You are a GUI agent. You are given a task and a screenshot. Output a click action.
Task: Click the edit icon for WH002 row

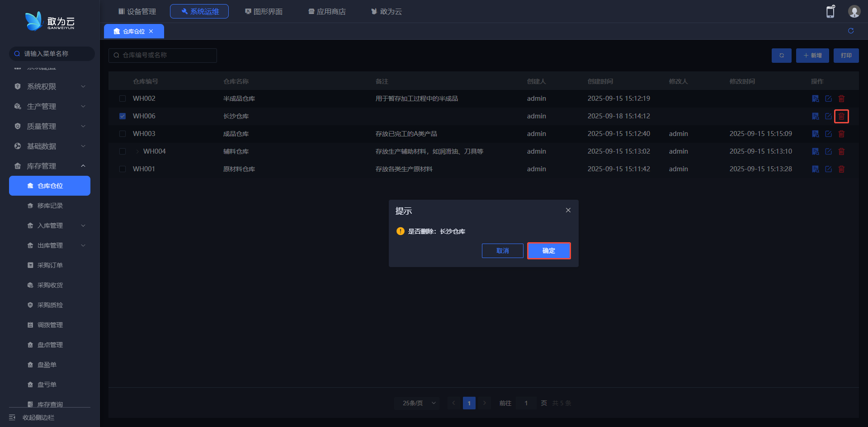[x=828, y=99]
